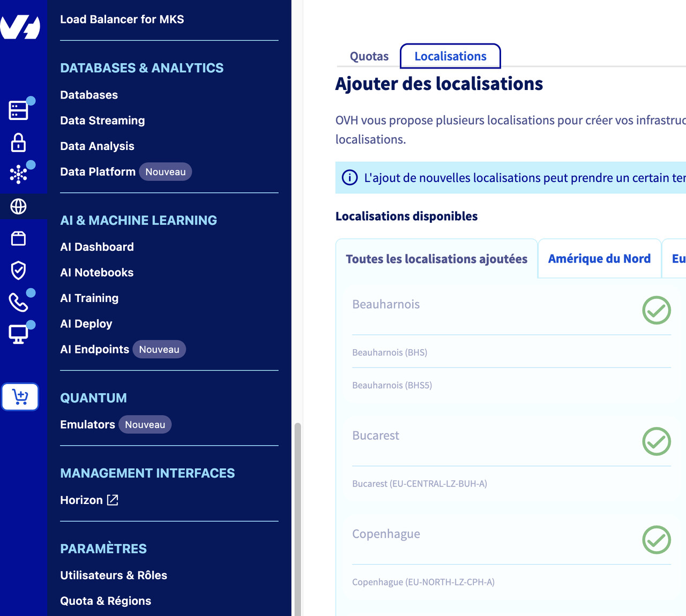Go to AI Notebooks in the menu
686x616 pixels.
coord(97,273)
